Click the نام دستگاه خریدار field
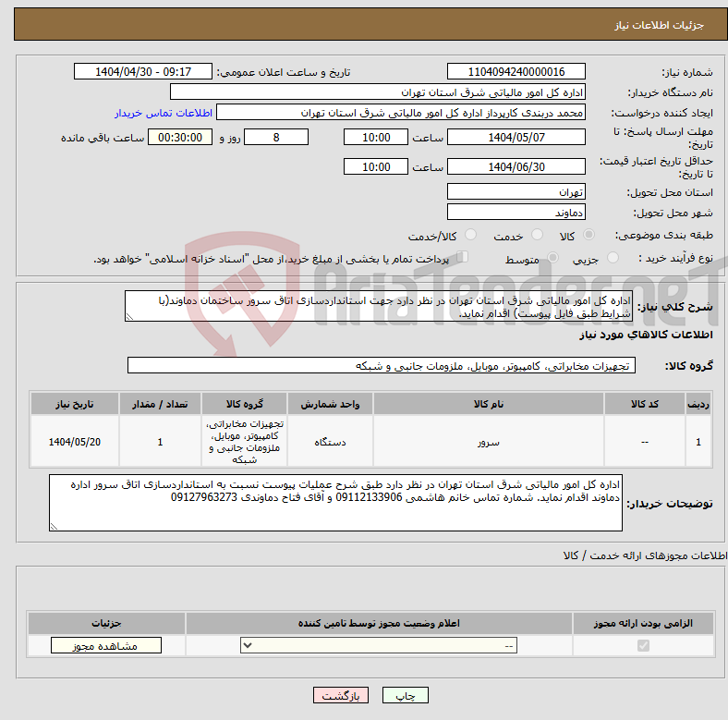728x720 pixels. tap(378, 92)
